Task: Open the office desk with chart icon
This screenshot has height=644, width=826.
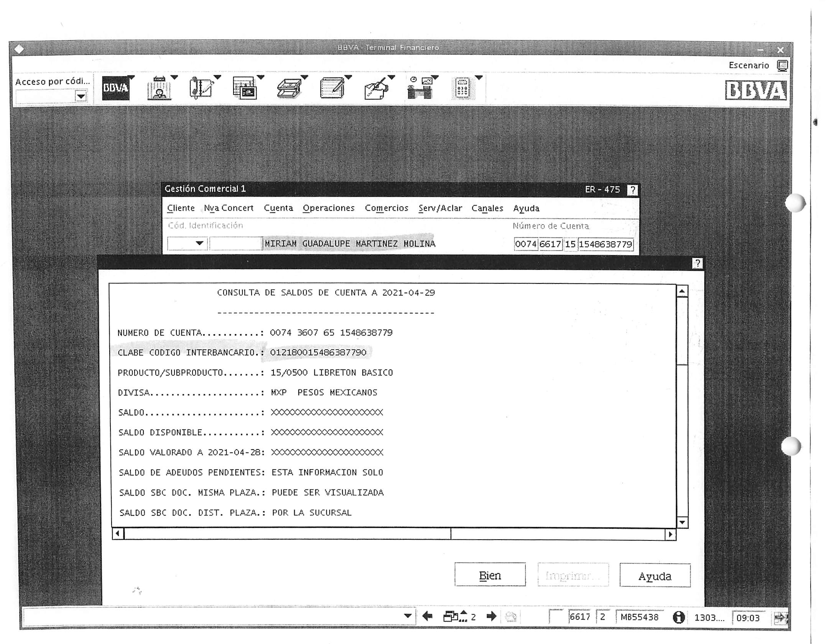Action: (x=420, y=88)
